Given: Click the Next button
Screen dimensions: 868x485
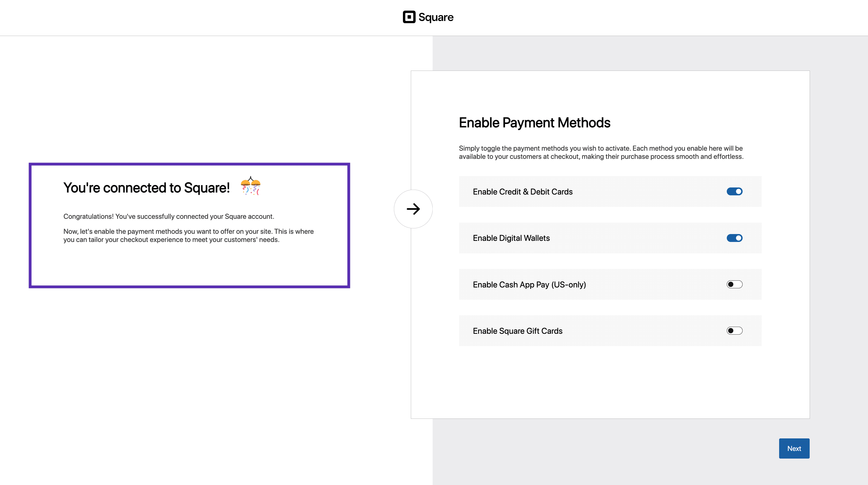Looking at the screenshot, I should [794, 448].
